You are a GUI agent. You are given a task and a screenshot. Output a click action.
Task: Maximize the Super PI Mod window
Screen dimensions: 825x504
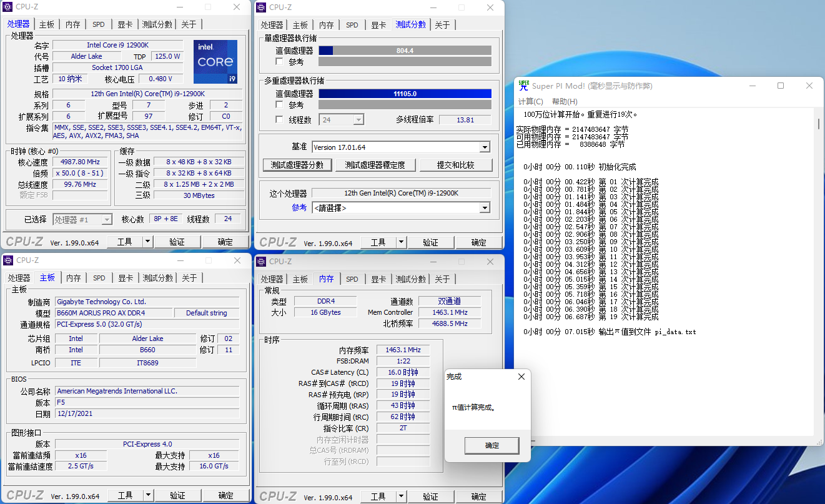(781, 86)
